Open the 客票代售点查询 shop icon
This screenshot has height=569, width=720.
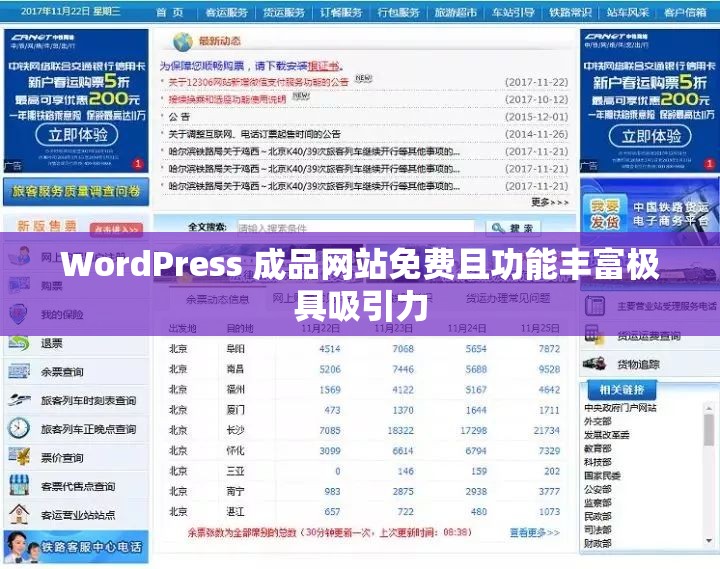click(x=19, y=485)
